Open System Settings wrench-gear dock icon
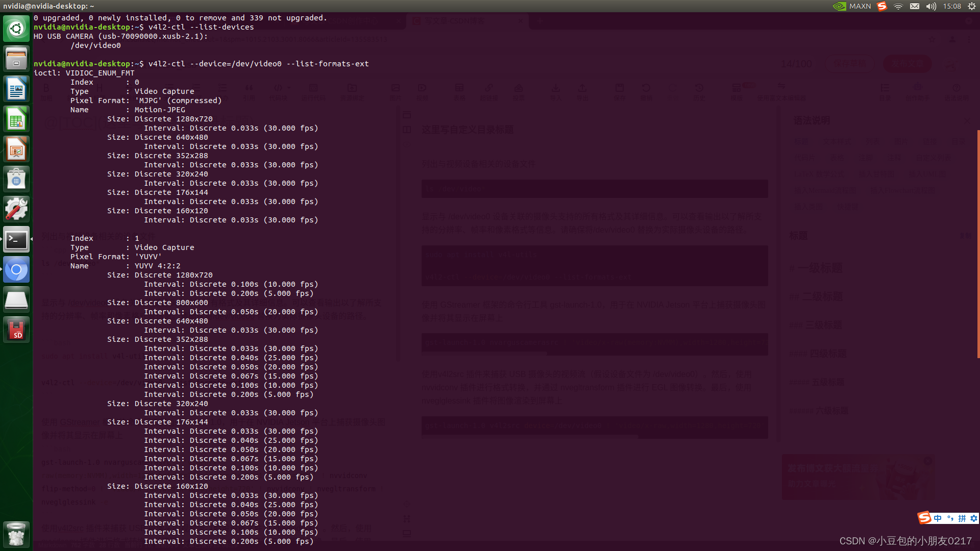 (x=16, y=209)
